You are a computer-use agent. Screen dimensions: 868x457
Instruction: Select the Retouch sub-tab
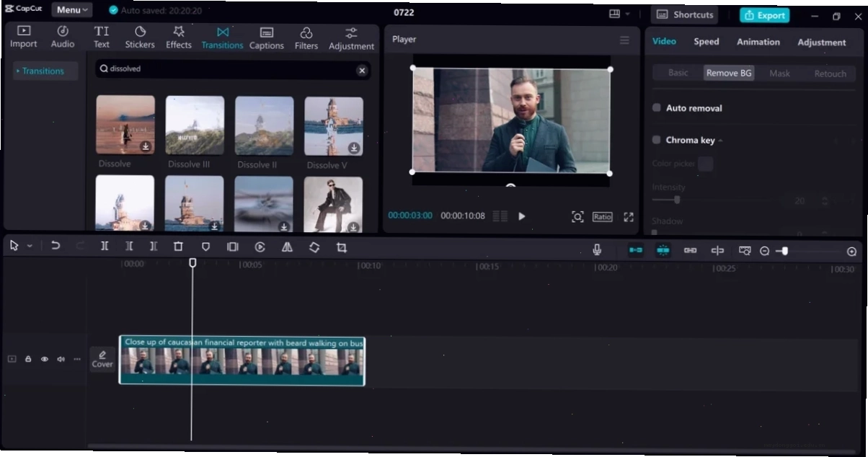pyautogui.click(x=830, y=74)
